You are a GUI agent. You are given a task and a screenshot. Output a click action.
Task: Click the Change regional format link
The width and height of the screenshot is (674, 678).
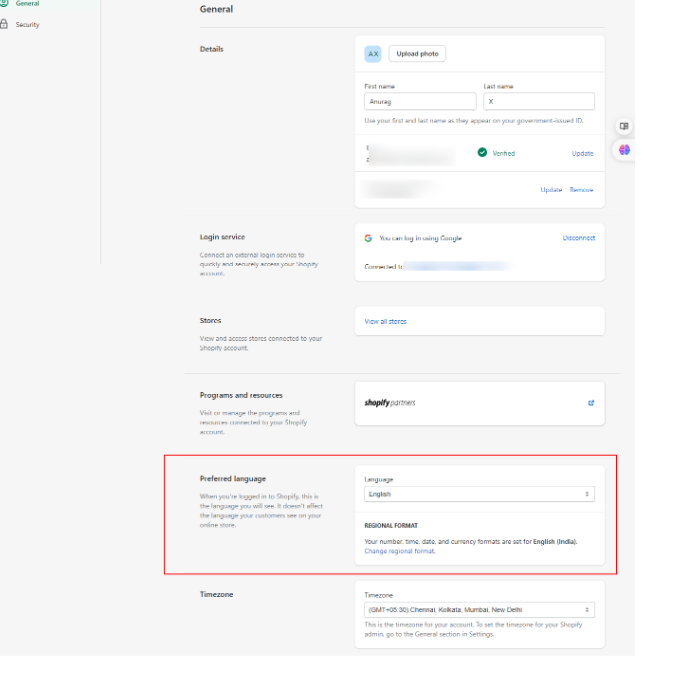point(400,551)
